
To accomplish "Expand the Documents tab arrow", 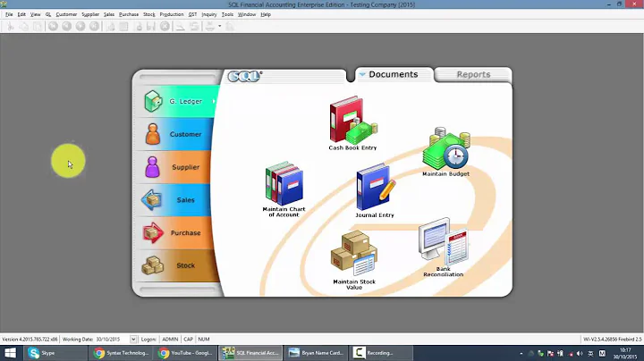I will (362, 74).
